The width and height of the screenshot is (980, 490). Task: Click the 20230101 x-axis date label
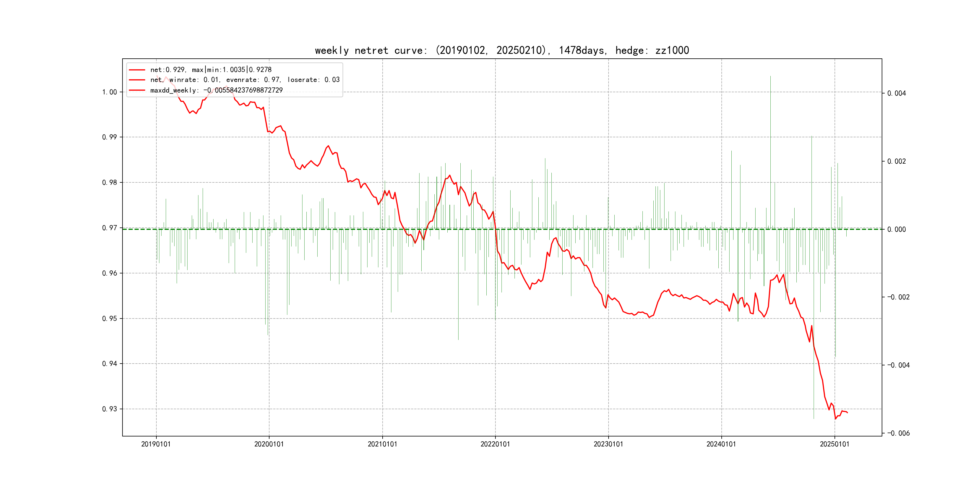608,444
